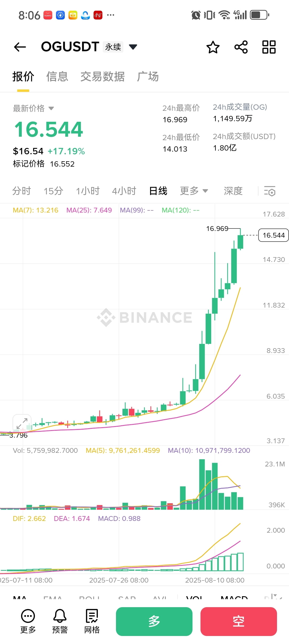Tap the large price 16.544
Viewport: 289px width, 644px height.
(x=49, y=129)
